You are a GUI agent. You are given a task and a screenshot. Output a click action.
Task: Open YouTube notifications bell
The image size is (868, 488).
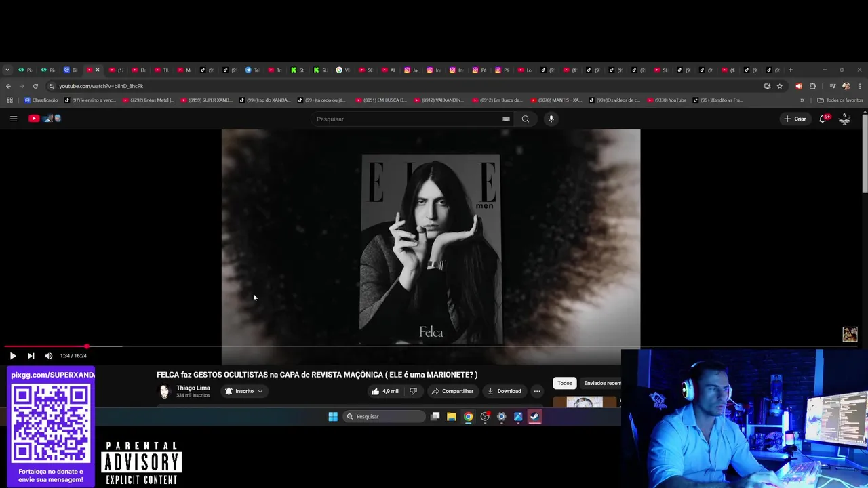click(x=823, y=119)
